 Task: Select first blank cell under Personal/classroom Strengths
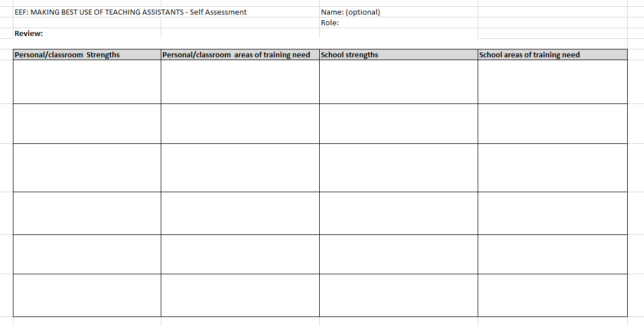(87, 82)
